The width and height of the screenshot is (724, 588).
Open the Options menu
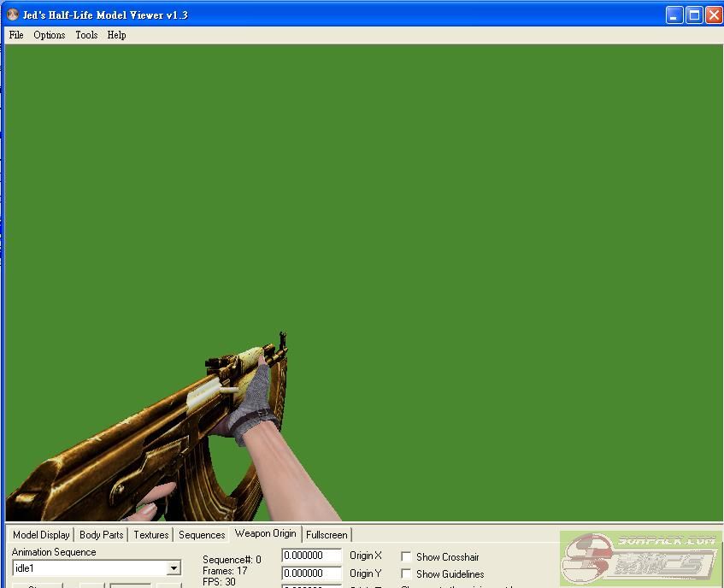(50, 35)
